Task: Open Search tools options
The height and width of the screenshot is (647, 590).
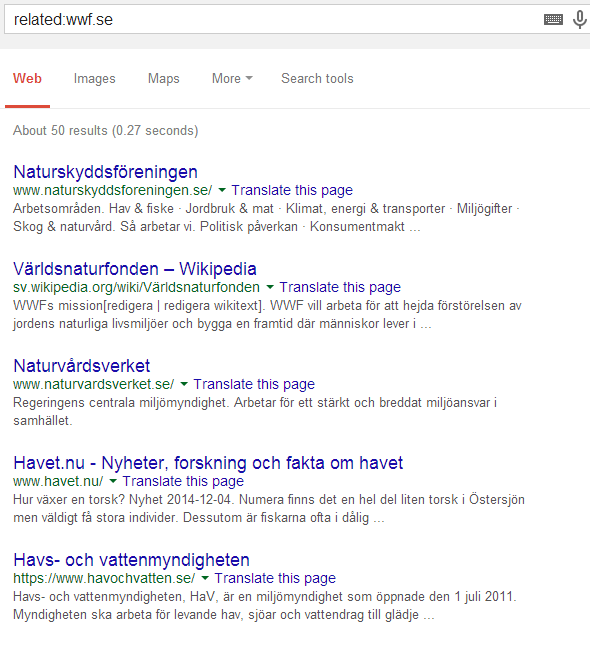Action: 317,78
